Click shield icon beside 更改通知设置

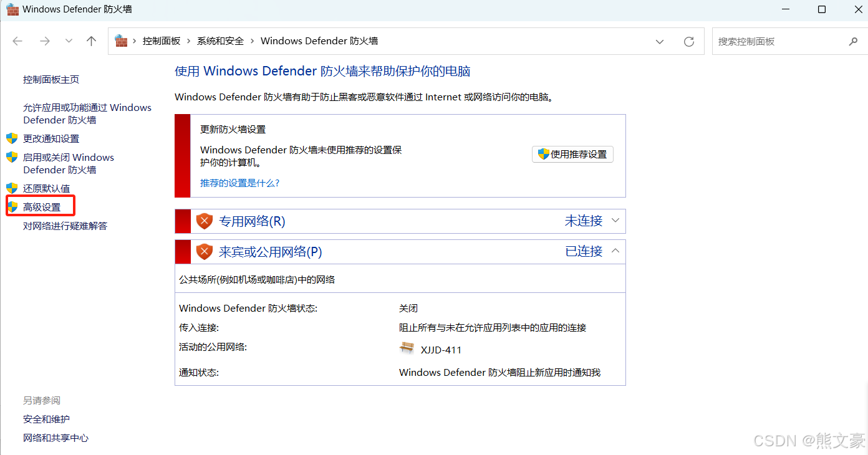click(12, 138)
